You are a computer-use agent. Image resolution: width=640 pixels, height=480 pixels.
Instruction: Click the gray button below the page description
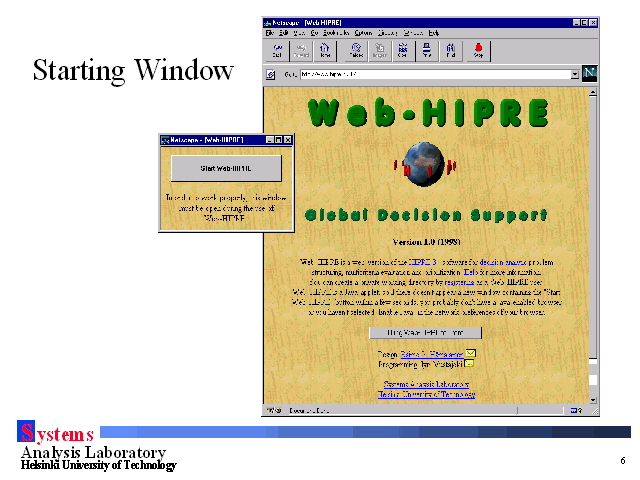click(425, 332)
